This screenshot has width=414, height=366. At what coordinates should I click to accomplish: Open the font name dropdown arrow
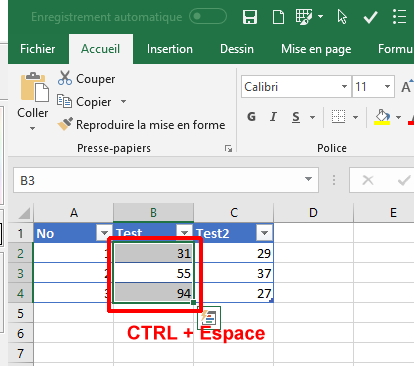pyautogui.click(x=344, y=87)
